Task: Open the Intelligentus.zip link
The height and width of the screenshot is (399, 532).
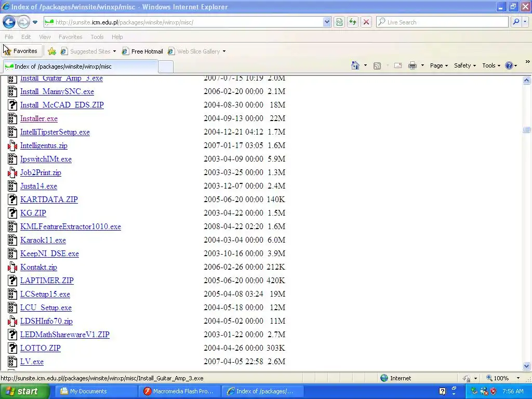Action: 44,146
